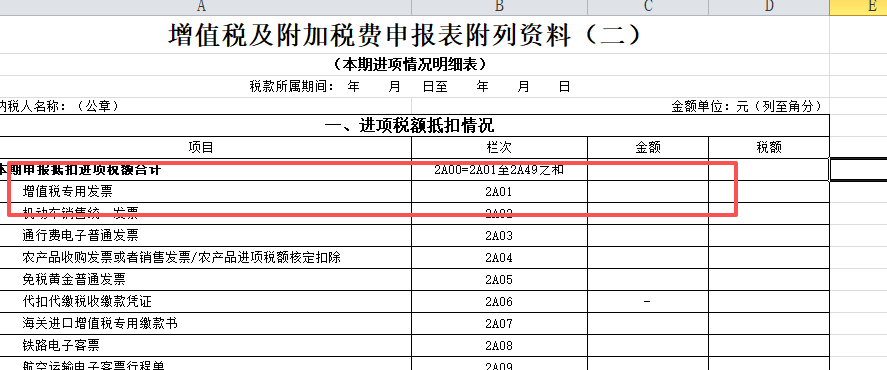
Task: Click the dash in 2A06 金额 cell
Action: tap(647, 302)
